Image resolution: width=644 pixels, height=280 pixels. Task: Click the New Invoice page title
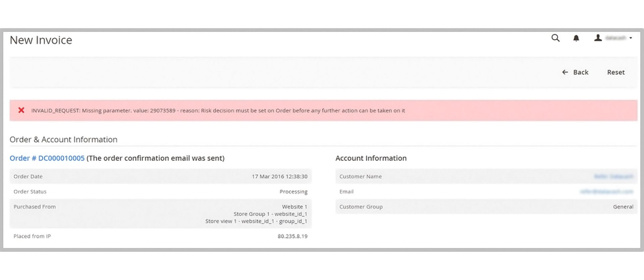(41, 40)
